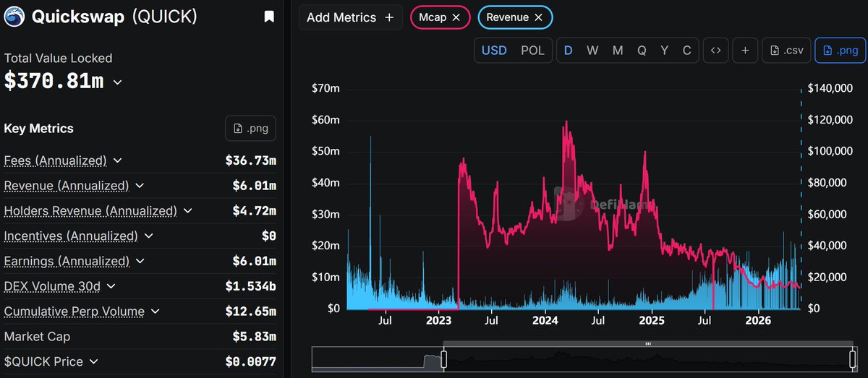Click the $5.83m market cap value

[x=255, y=337]
